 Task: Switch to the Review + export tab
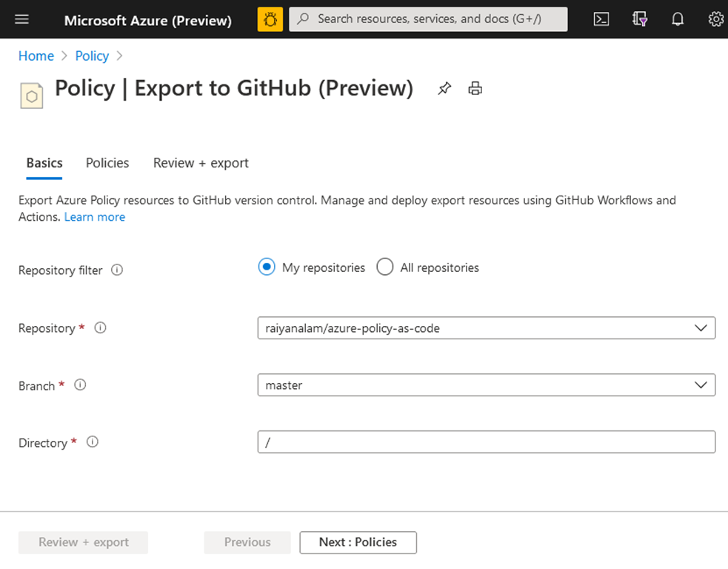click(x=200, y=163)
